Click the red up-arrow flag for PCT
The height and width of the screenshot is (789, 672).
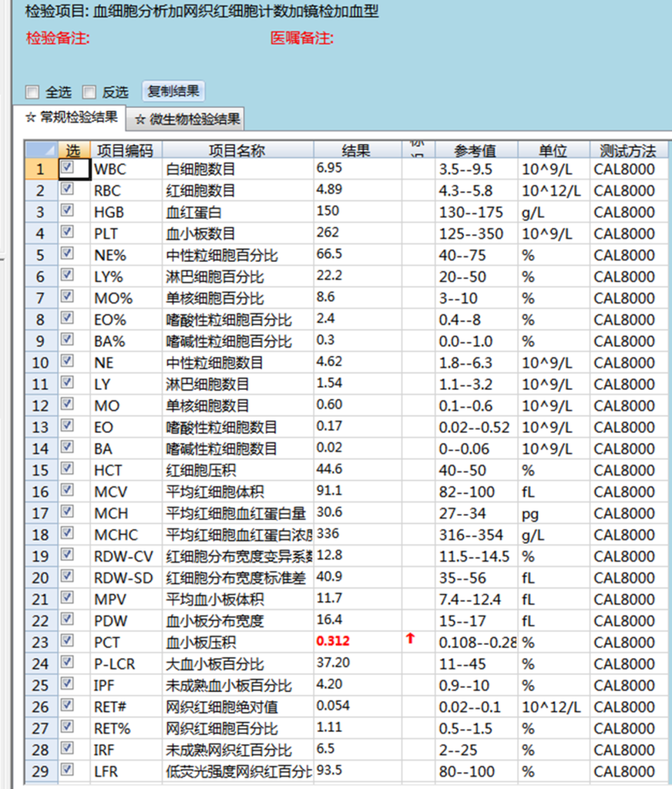[410, 638]
